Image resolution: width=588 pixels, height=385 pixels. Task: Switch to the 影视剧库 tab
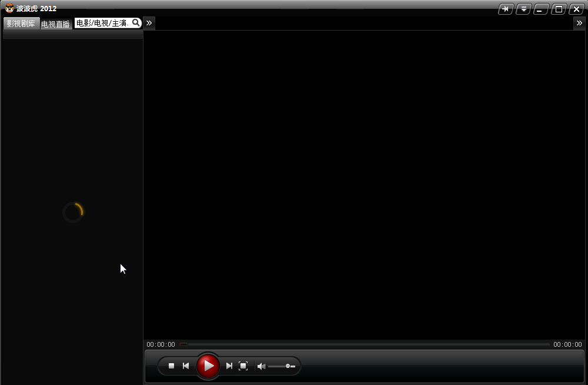[x=21, y=24]
